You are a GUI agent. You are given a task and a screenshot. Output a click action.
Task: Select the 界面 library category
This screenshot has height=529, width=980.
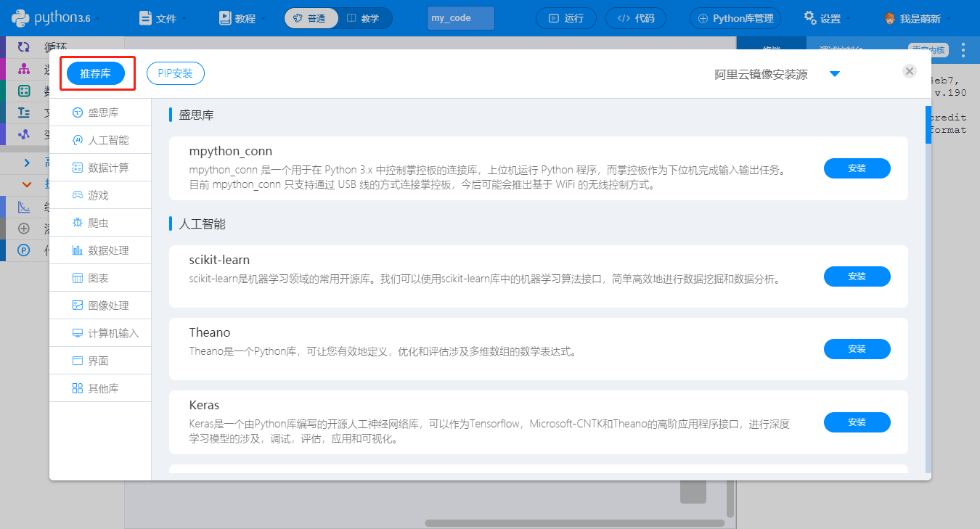100,361
